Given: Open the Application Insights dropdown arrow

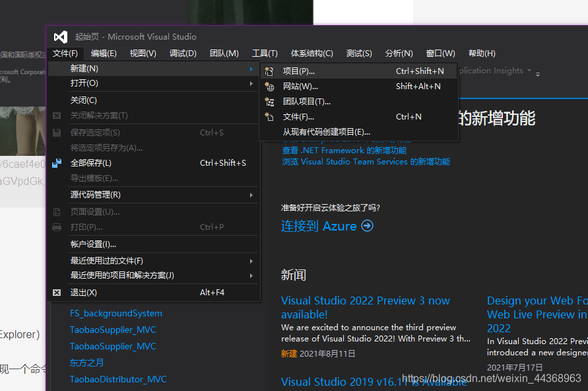Looking at the screenshot, I should coord(529,70).
